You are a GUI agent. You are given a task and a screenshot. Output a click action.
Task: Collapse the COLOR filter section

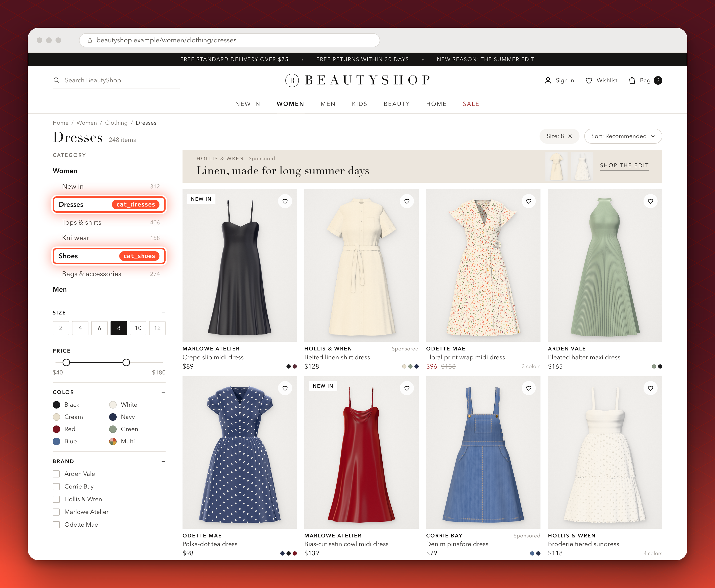coord(163,392)
